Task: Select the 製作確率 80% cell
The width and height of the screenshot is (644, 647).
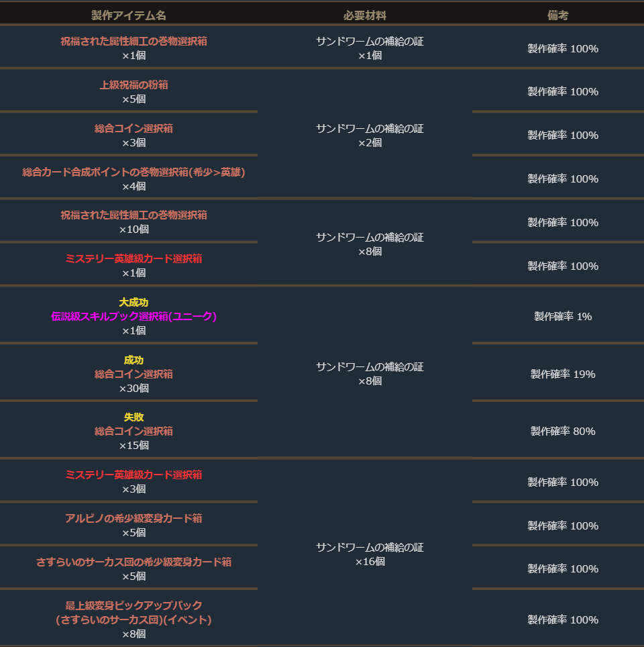Action: [x=563, y=431]
